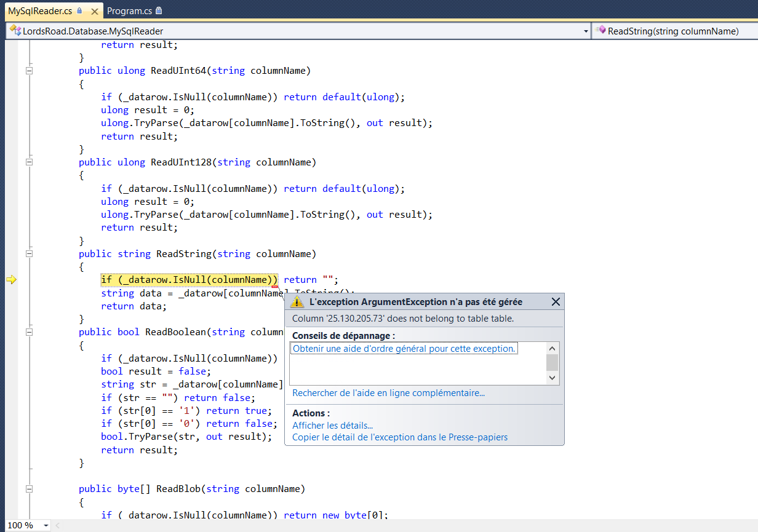Viewport: 758px width, 532px height.
Task: Click Afficher les détails link
Action: (332, 426)
